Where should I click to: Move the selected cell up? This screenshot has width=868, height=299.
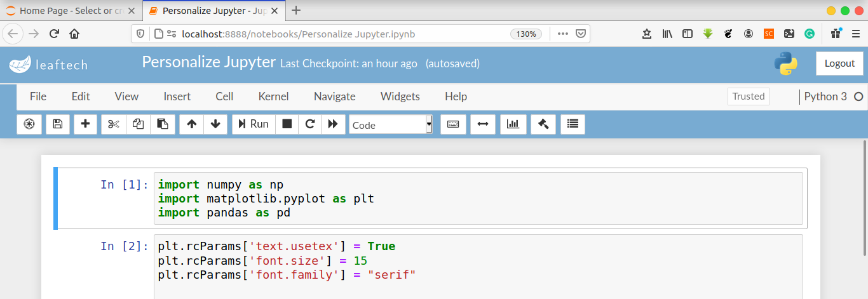(191, 124)
